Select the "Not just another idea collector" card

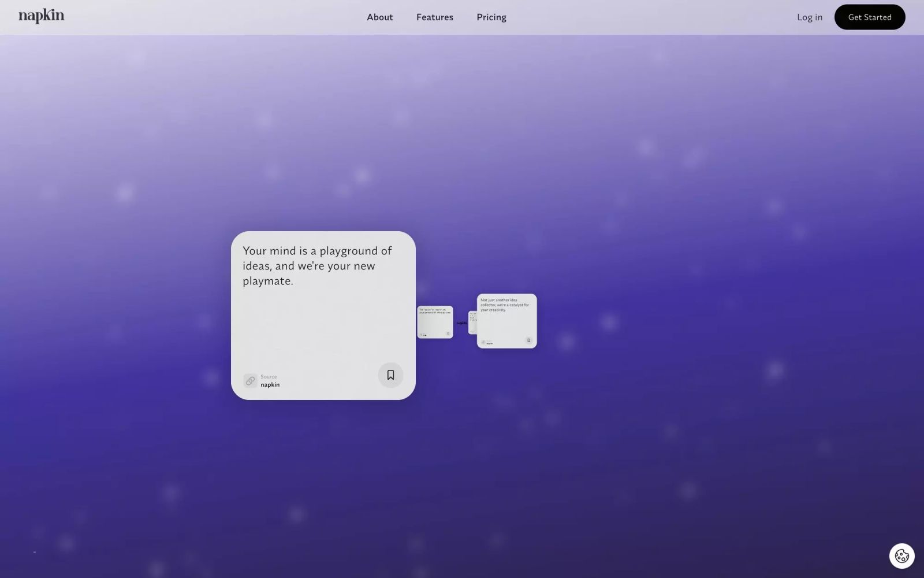pos(507,321)
